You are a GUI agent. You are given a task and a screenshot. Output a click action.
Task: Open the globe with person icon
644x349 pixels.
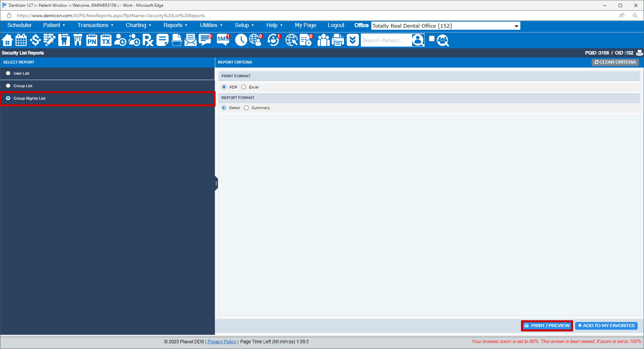click(256, 40)
